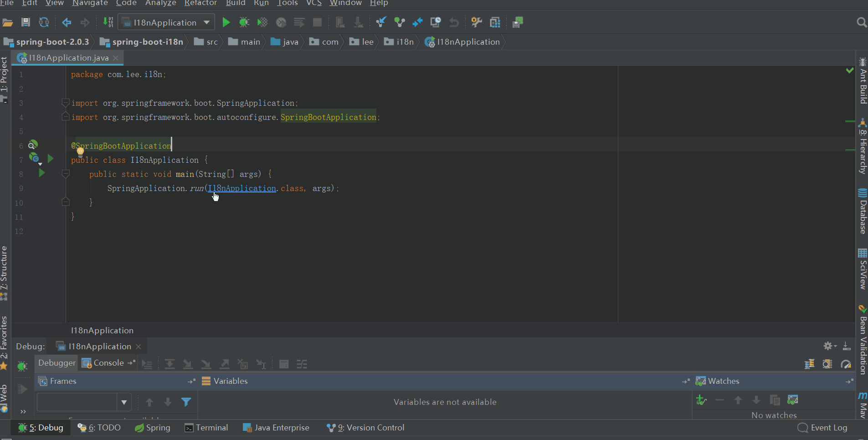The height and width of the screenshot is (440, 868).
Task: Add a new watch with the green plus glasses icon
Action: coord(702,400)
